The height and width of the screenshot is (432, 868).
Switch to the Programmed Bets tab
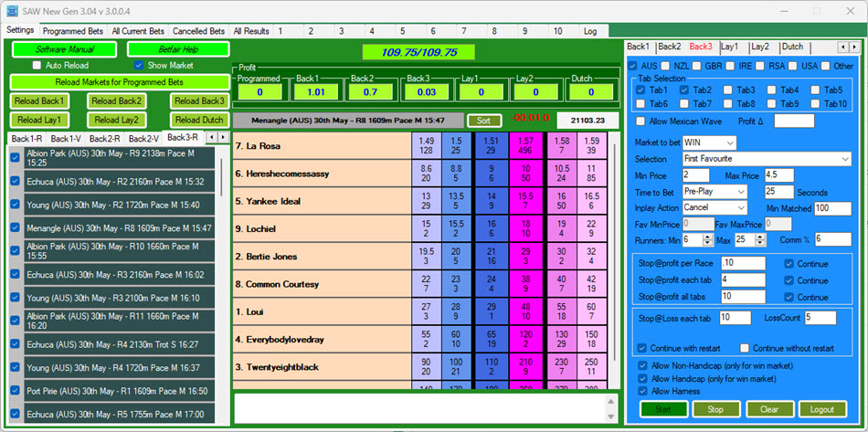(x=72, y=31)
